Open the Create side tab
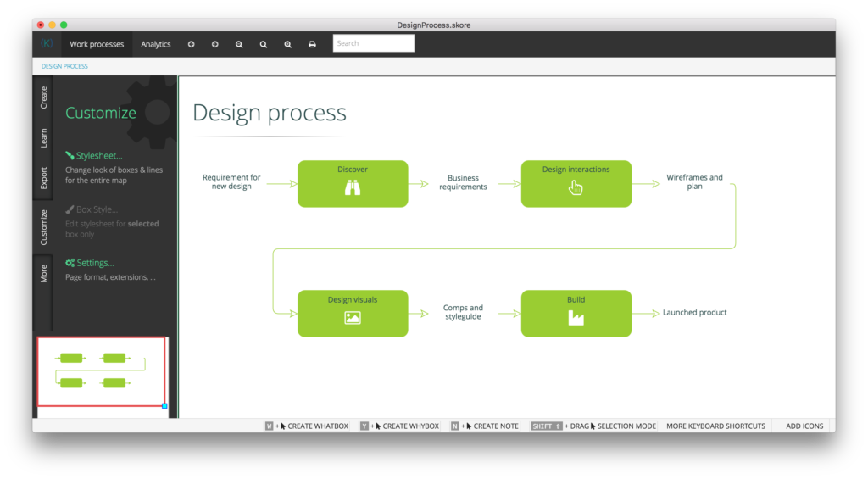This screenshot has height=479, width=868. click(x=44, y=97)
